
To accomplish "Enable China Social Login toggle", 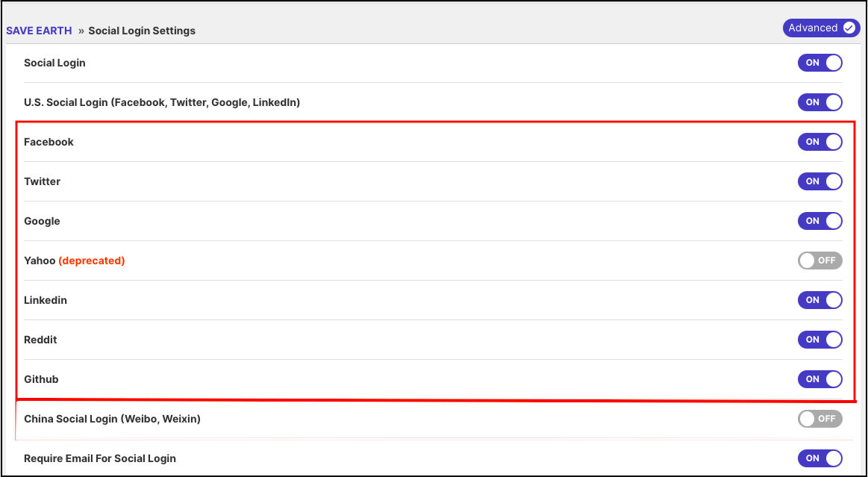I will coord(819,419).
